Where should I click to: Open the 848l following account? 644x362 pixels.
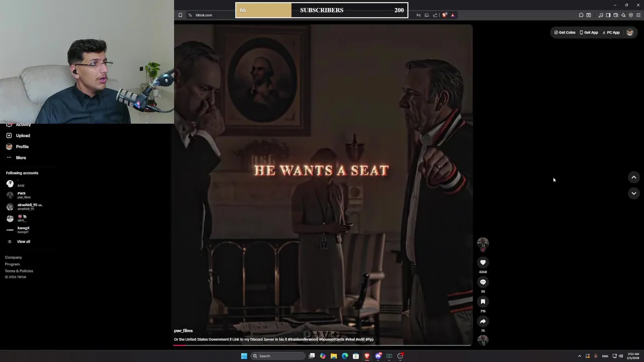click(x=15, y=184)
